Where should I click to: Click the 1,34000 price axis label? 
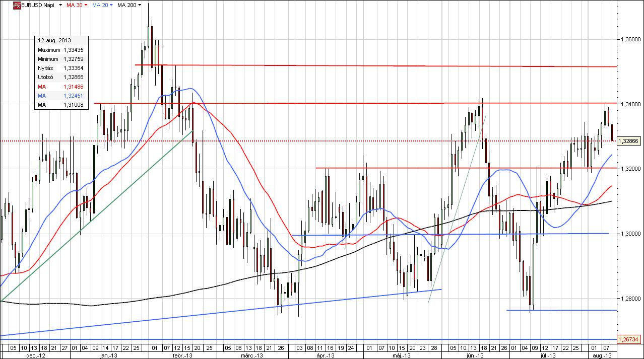pos(631,104)
